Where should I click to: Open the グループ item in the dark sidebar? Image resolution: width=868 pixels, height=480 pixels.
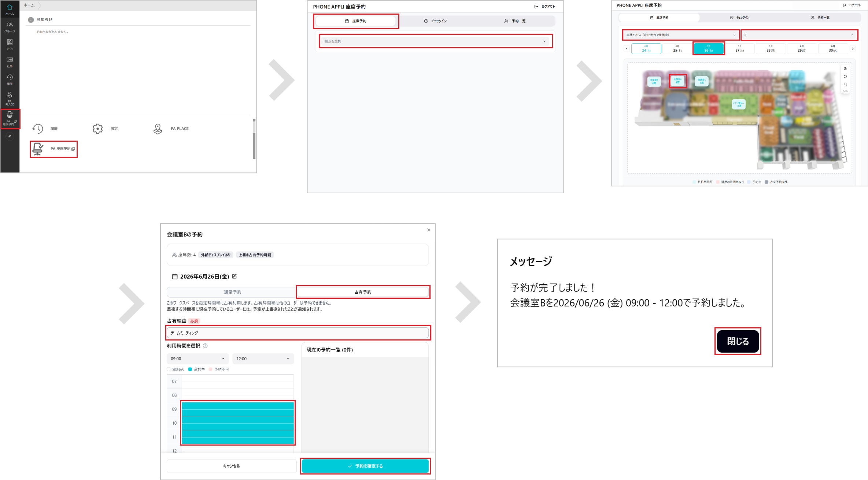(x=10, y=27)
